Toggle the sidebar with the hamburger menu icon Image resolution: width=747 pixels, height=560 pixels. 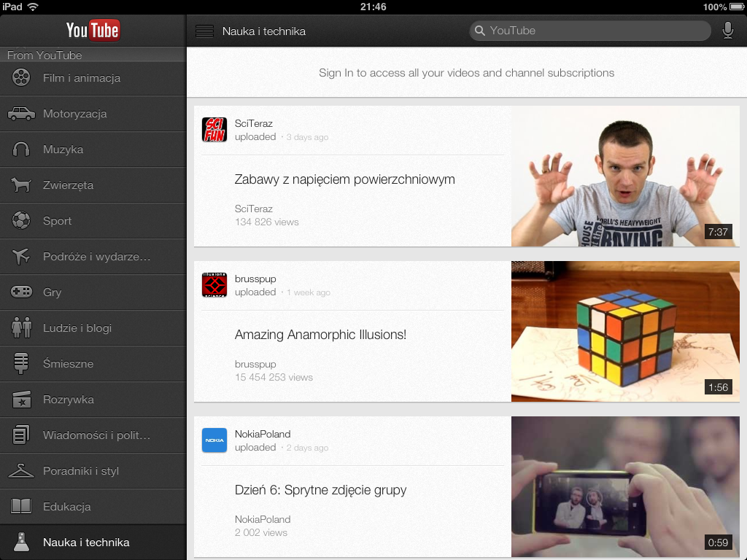click(205, 31)
